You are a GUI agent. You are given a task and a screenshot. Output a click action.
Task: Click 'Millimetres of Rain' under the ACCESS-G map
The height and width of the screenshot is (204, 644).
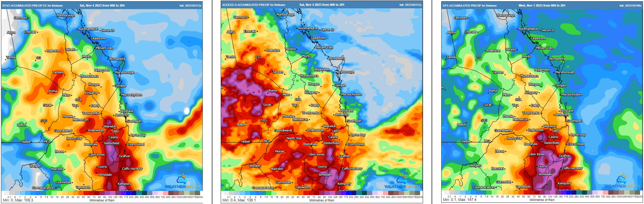[322, 200]
